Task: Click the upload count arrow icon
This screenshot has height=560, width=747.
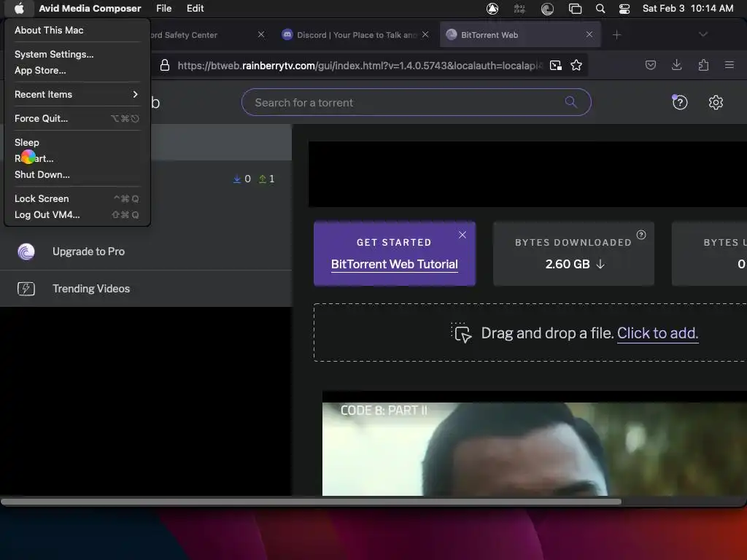Action: tap(263, 179)
